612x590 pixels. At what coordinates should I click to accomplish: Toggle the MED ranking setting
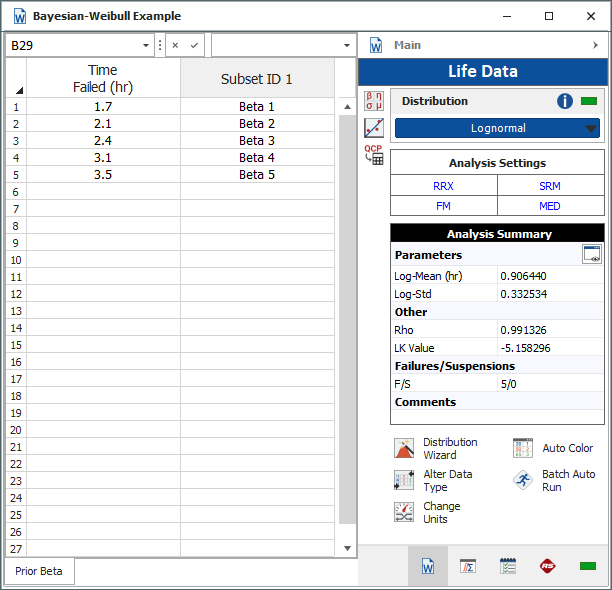550,206
